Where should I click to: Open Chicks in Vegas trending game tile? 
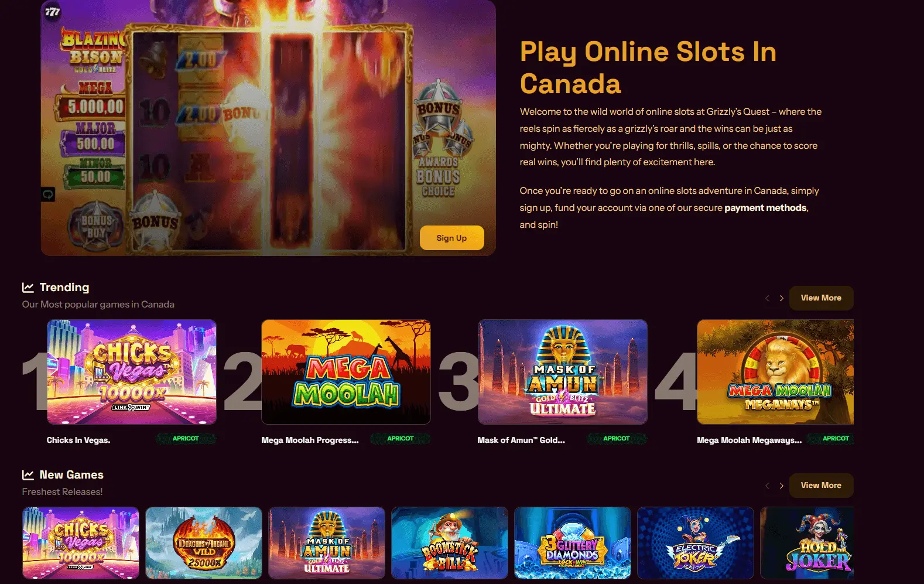tap(132, 372)
